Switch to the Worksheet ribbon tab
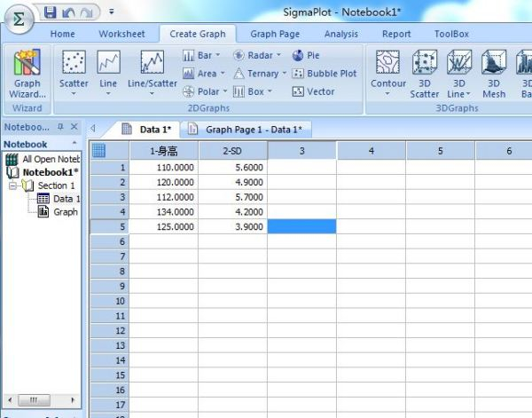 pos(121,34)
